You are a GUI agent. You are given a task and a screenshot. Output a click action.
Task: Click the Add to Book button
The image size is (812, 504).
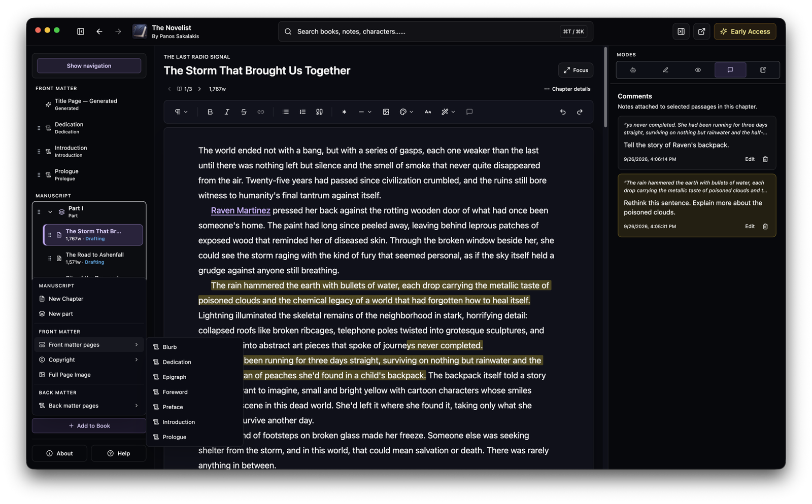click(89, 426)
